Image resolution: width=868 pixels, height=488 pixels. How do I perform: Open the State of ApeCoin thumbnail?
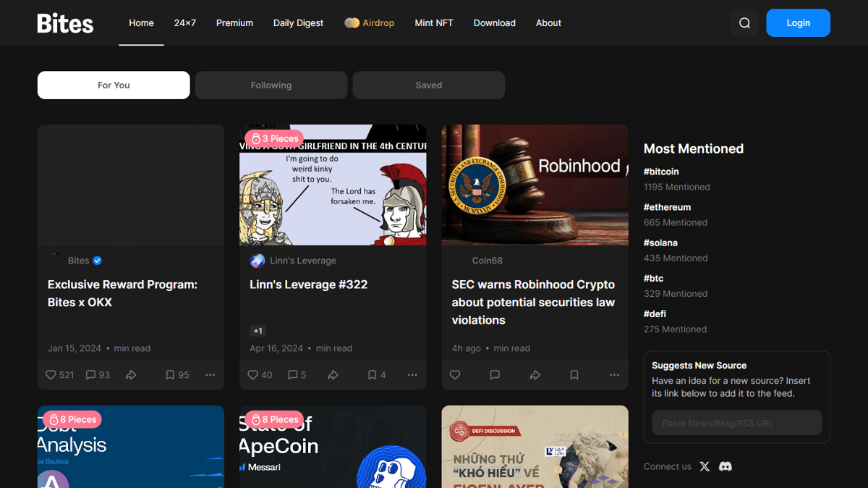coord(333,447)
